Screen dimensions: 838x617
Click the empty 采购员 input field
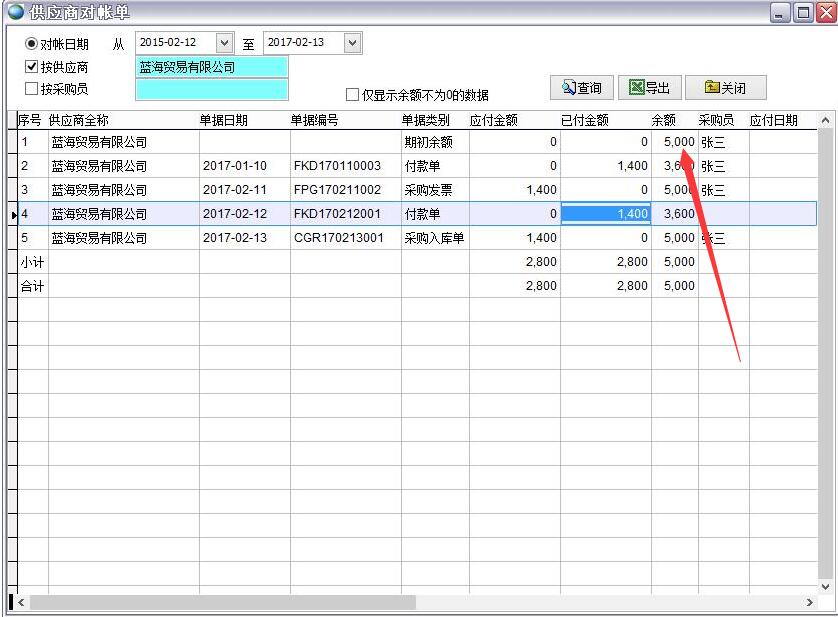(x=211, y=89)
